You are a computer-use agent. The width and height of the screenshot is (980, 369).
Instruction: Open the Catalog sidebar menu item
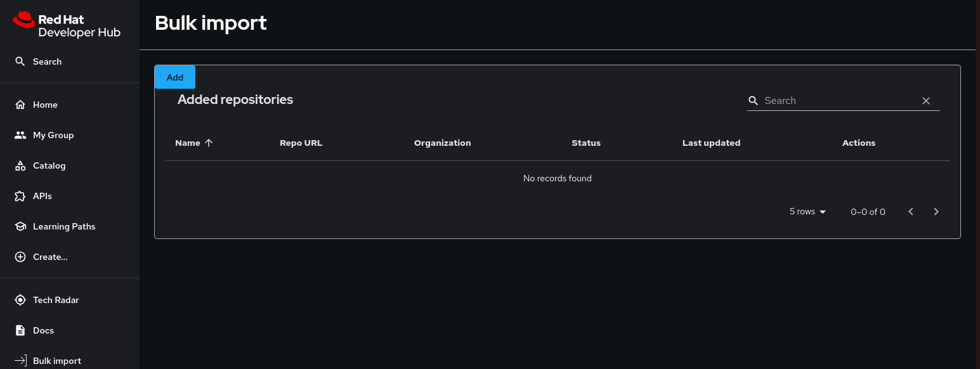click(x=49, y=165)
